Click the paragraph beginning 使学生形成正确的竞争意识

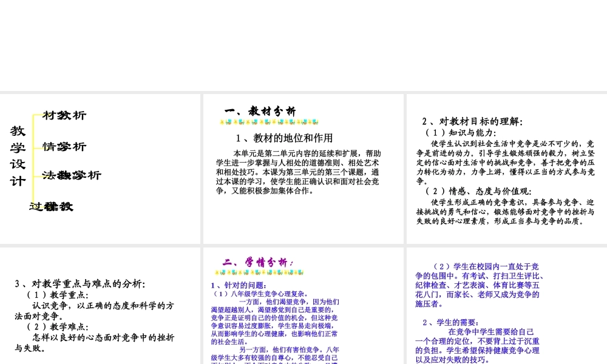[x=505, y=212]
